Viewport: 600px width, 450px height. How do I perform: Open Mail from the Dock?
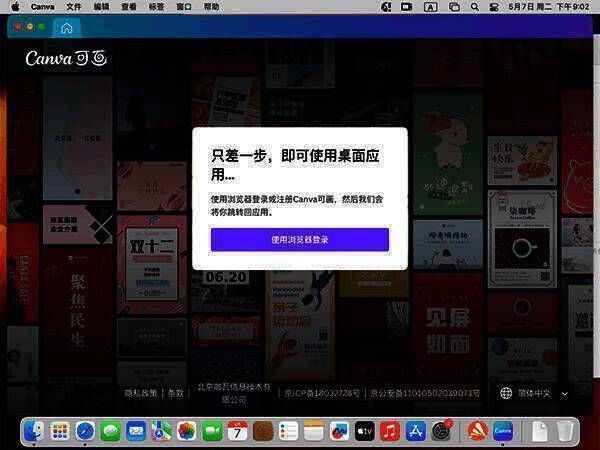tap(136, 431)
